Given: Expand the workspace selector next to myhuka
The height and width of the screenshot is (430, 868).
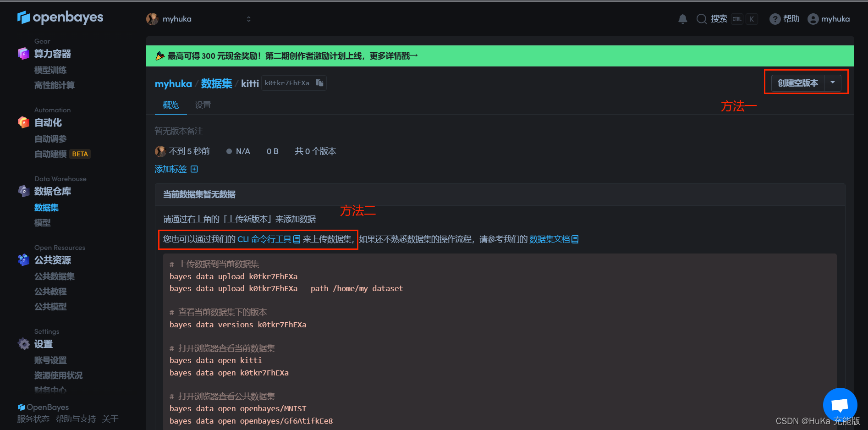Looking at the screenshot, I should tap(249, 19).
